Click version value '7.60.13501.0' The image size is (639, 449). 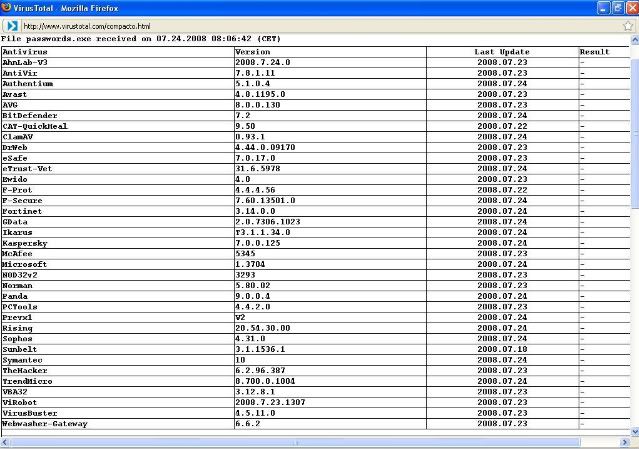coord(265,200)
